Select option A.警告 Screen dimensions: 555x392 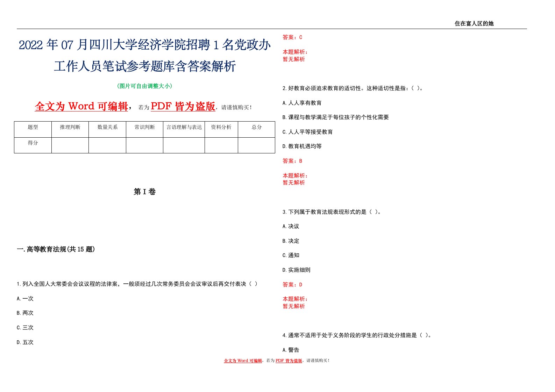[x=291, y=350]
